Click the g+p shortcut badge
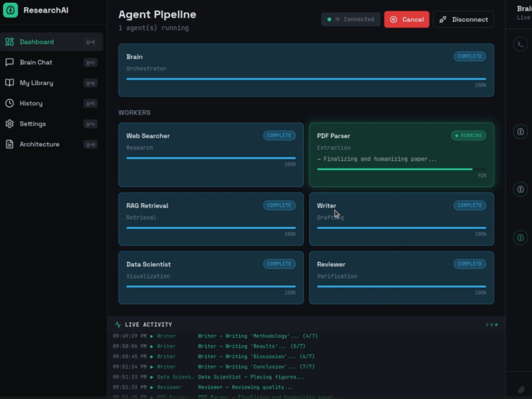The width and height of the screenshot is (532, 399). point(90,83)
